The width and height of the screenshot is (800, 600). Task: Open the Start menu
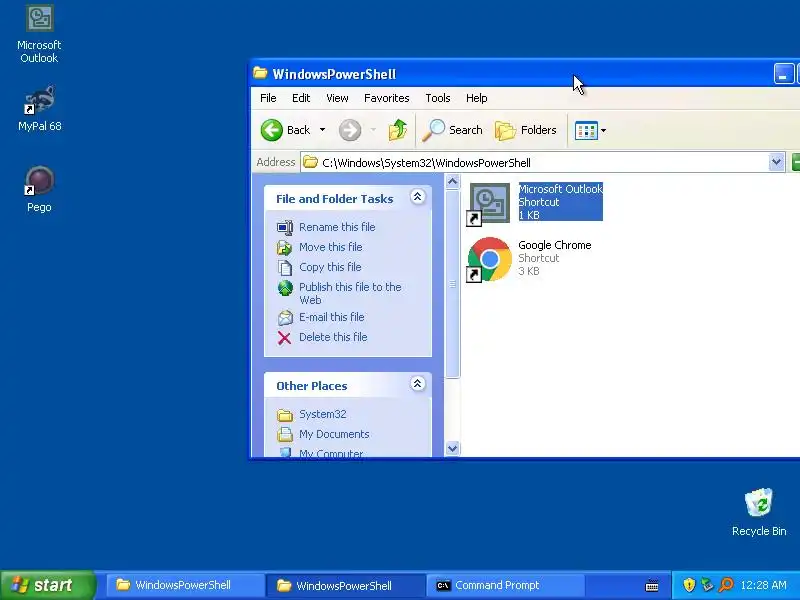click(48, 585)
